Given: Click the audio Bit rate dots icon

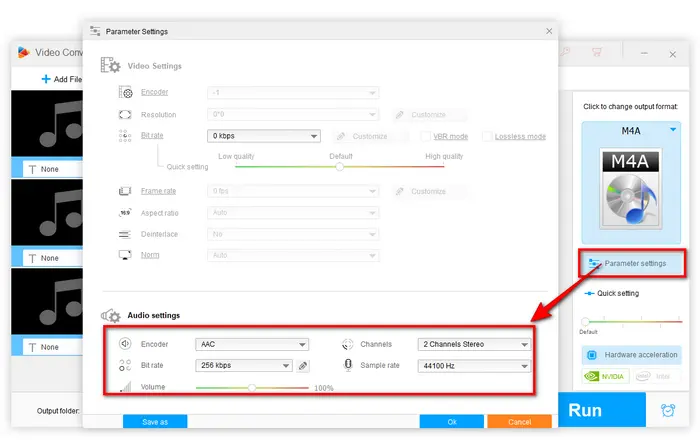Looking at the screenshot, I should point(125,365).
